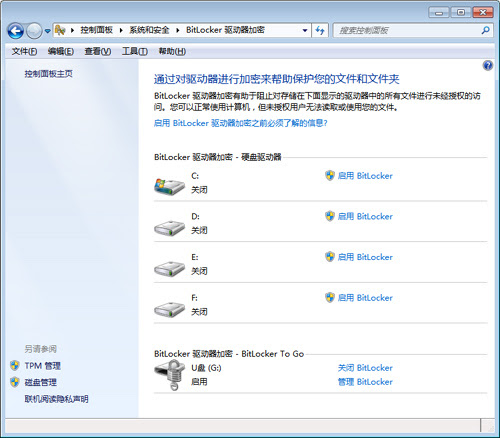Image resolution: width=500 pixels, height=438 pixels.
Task: Go back with the blue back arrow
Action: pyautogui.click(x=15, y=31)
